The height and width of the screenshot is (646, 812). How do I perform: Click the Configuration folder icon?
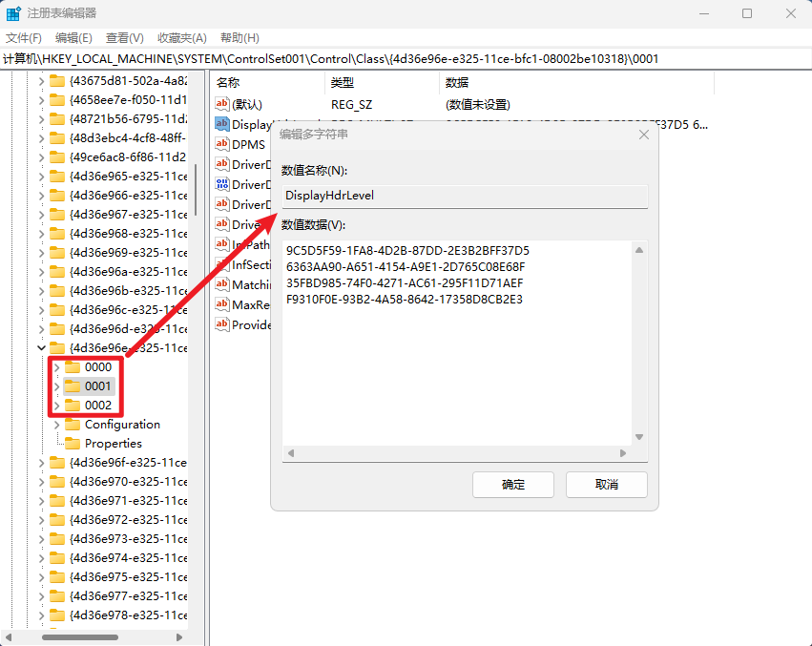point(73,425)
